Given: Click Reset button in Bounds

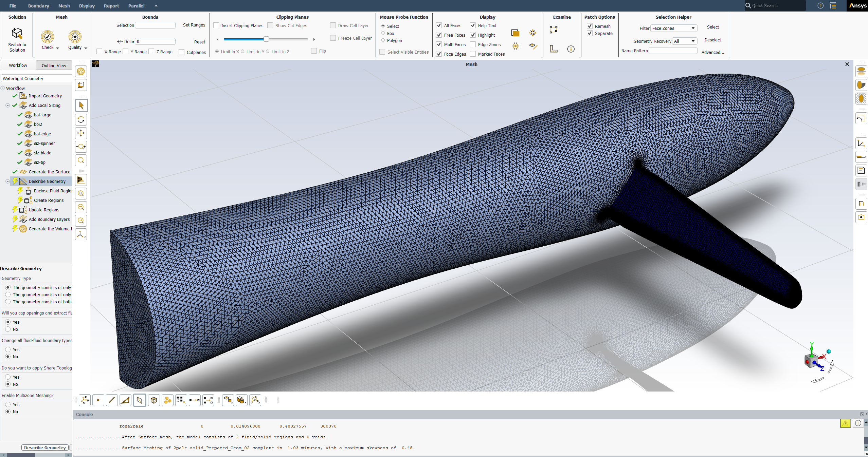Looking at the screenshot, I should click(200, 42).
